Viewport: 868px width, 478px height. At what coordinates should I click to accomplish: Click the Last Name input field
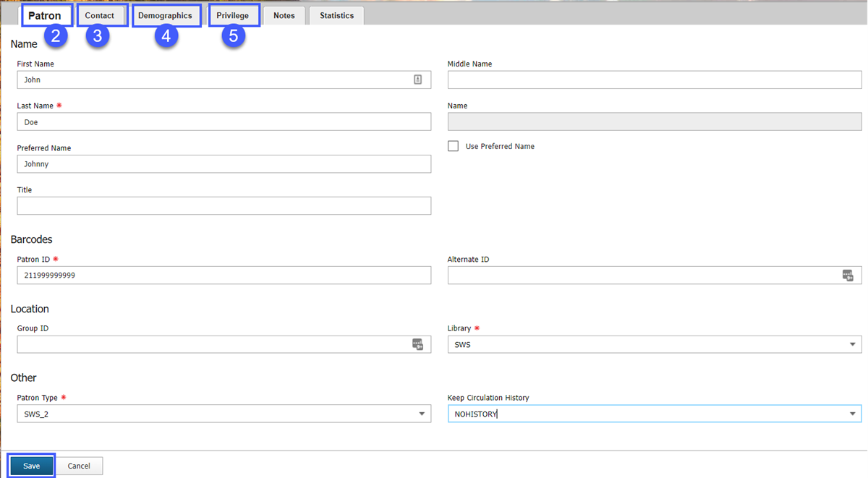click(x=224, y=121)
